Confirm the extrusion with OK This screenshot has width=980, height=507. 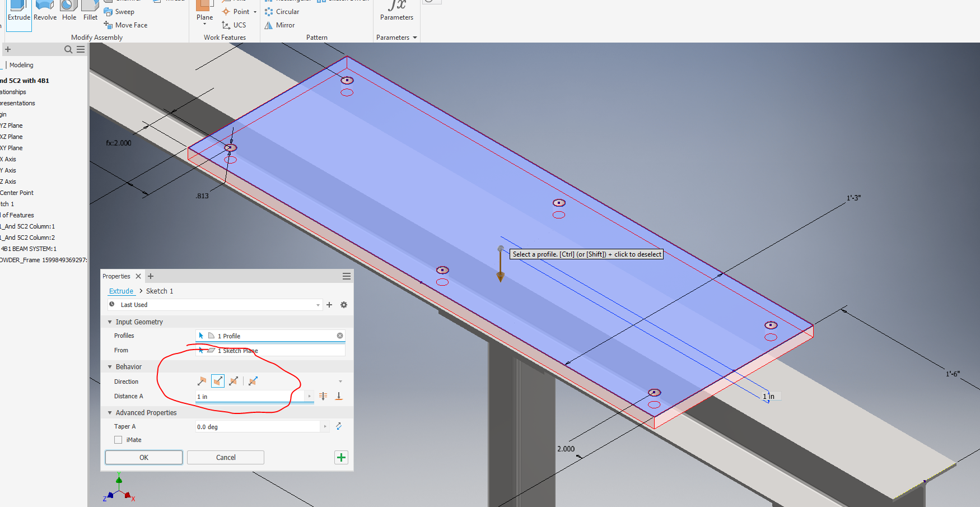[143, 457]
